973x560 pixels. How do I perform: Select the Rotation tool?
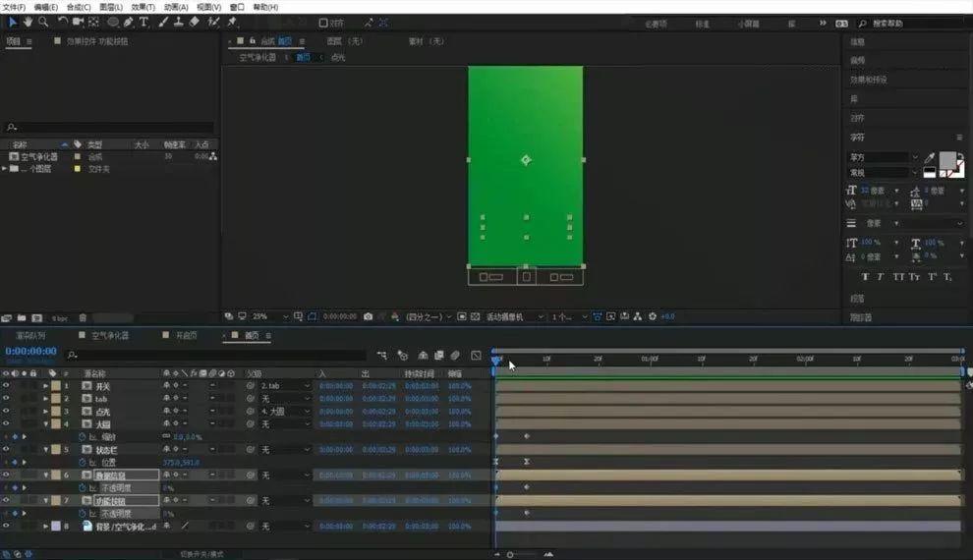[62, 23]
